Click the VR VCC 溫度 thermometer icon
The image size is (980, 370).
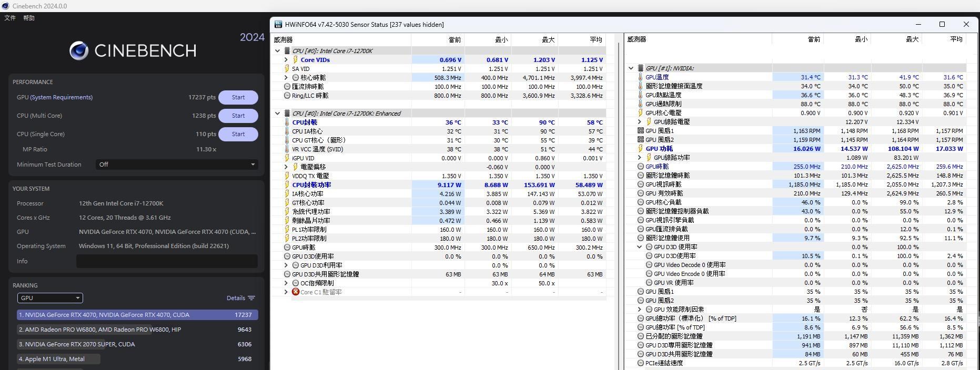pyautogui.click(x=287, y=149)
